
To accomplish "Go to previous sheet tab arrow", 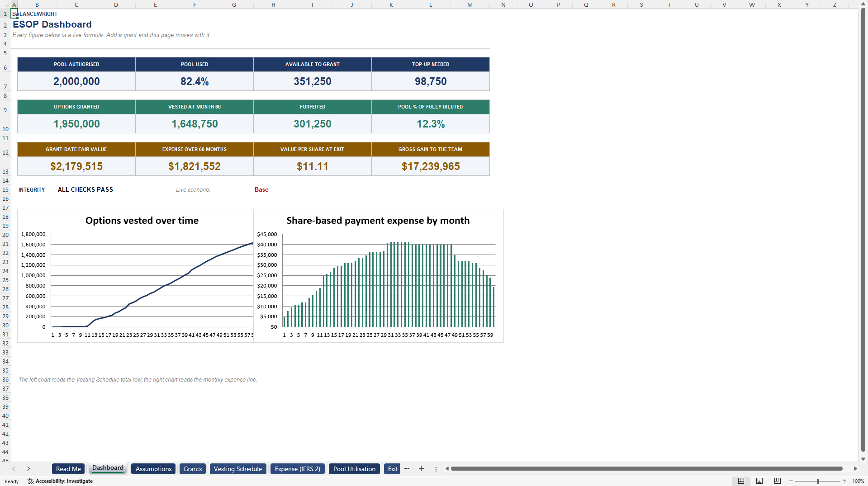I will tap(14, 469).
